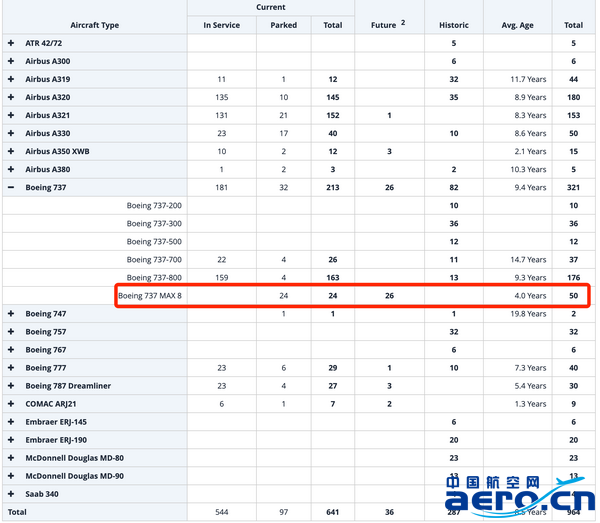Click the Boeing 747 avg age 19.8 Years
This screenshot has width=600, height=523.
(528, 314)
